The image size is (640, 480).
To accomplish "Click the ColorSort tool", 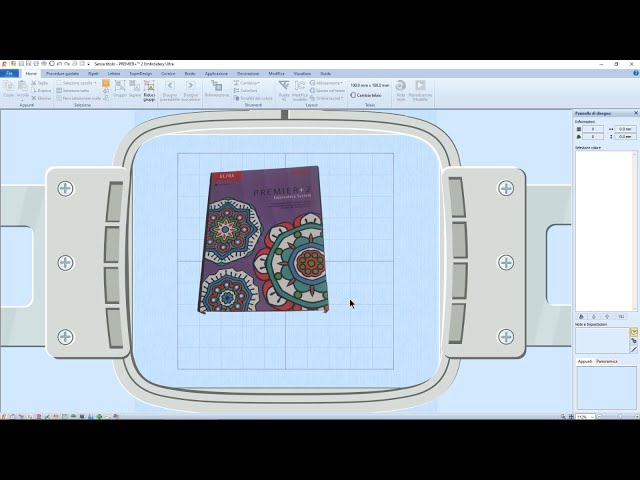I will coord(245,91).
